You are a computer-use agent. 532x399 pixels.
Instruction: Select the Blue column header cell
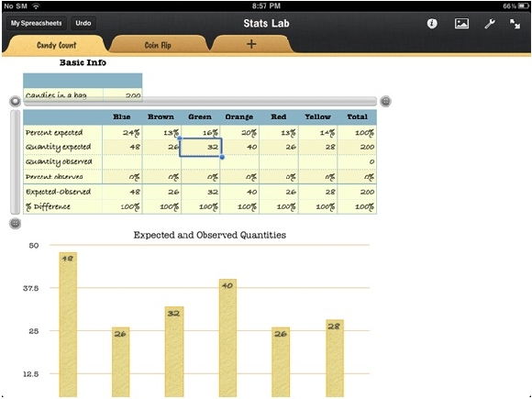122,116
